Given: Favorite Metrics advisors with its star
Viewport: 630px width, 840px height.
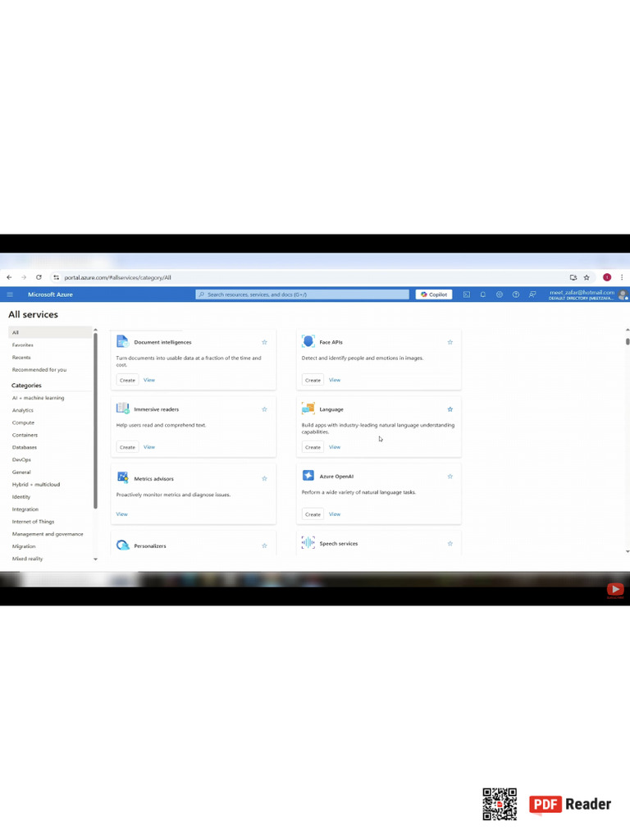Looking at the screenshot, I should 264,479.
